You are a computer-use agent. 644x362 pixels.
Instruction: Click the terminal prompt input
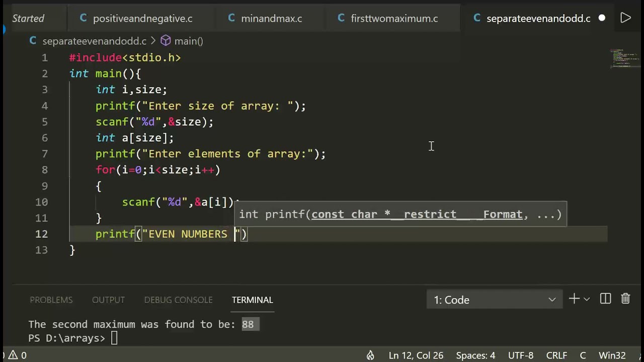[x=114, y=338]
